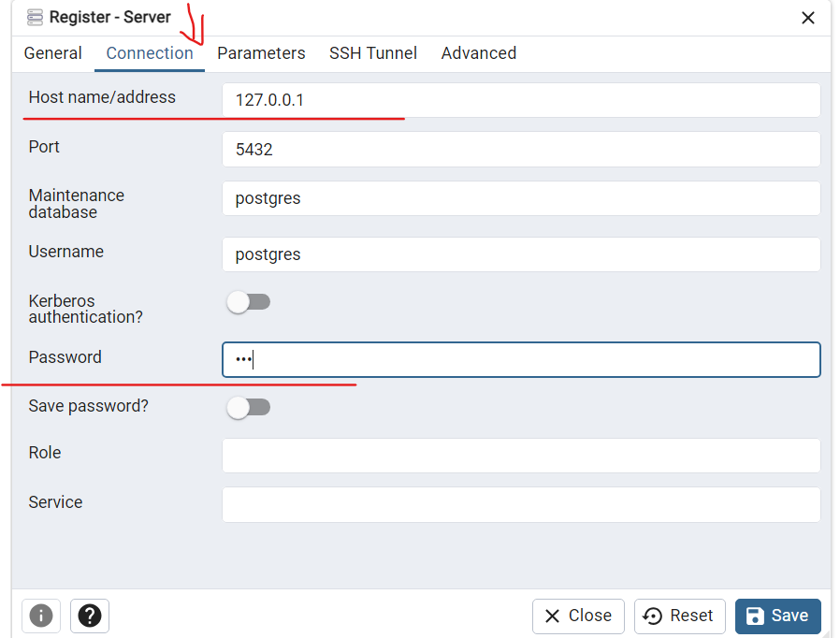This screenshot has height=638, width=840.
Task: Click the Username field
Action: click(x=521, y=254)
